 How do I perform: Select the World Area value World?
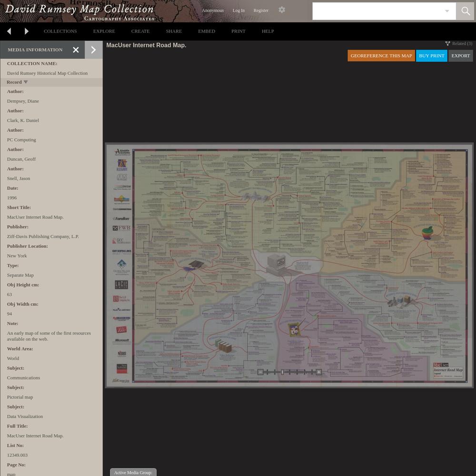tap(13, 358)
